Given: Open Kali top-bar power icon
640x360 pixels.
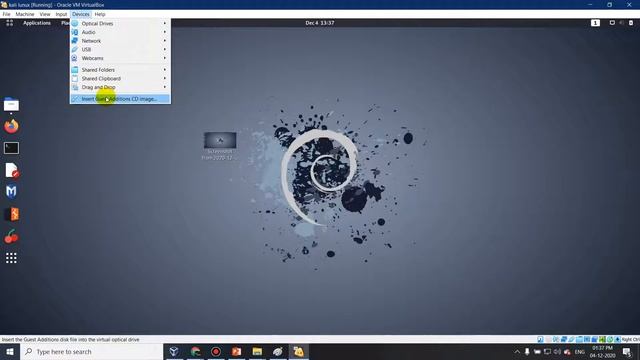Looking at the screenshot, I should coord(631,23).
